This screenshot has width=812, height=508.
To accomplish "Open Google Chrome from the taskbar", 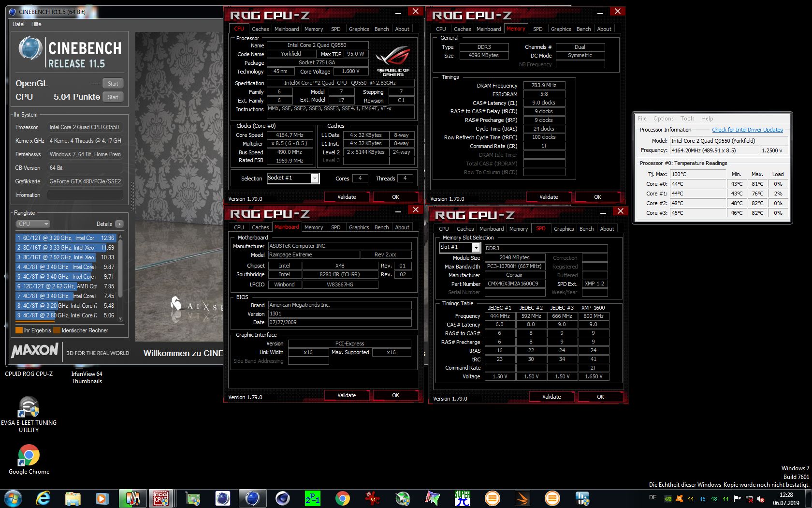I will [342, 498].
